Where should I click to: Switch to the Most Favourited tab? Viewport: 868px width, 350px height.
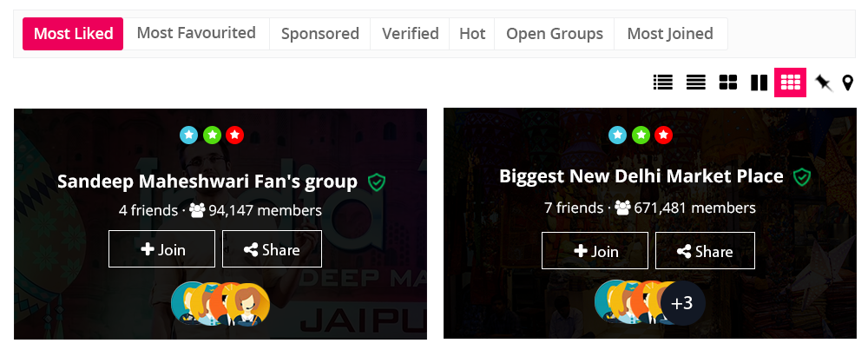point(196,33)
